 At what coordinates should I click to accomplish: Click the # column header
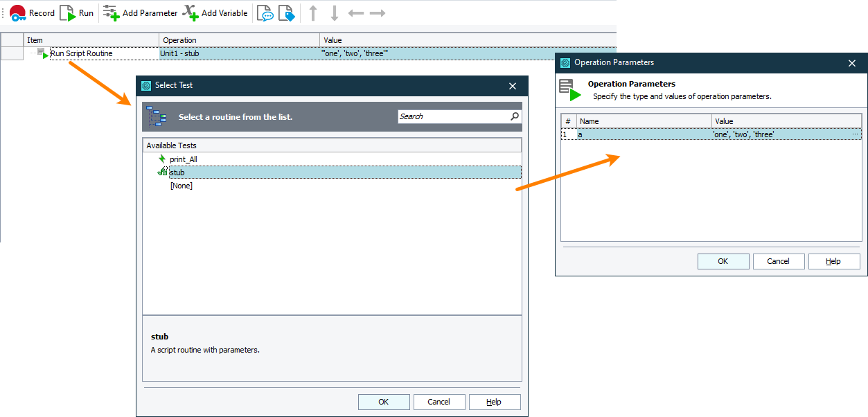(x=569, y=121)
